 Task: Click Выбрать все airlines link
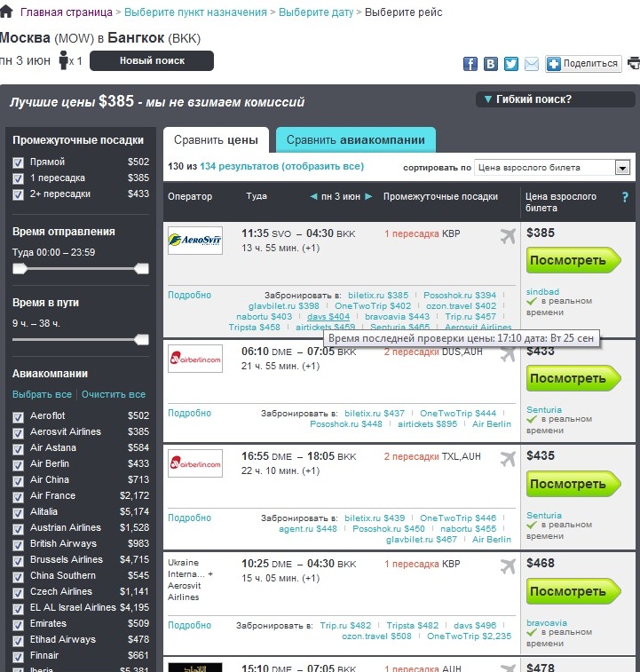(42, 394)
